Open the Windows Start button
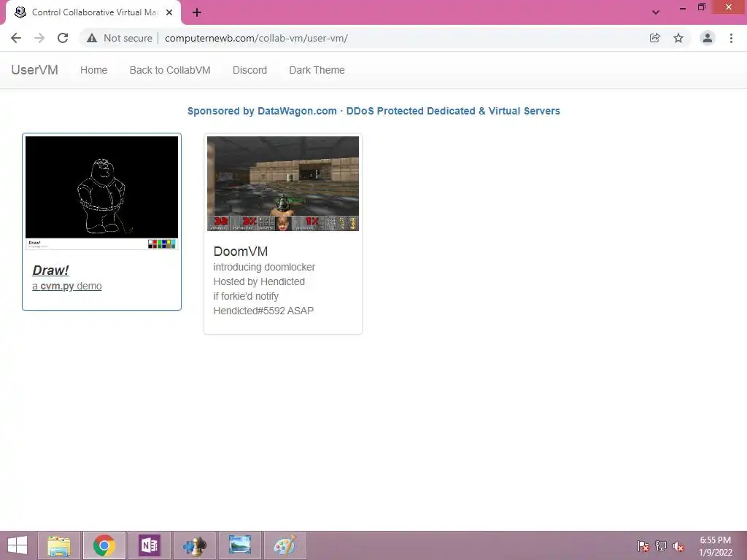 tap(18, 545)
